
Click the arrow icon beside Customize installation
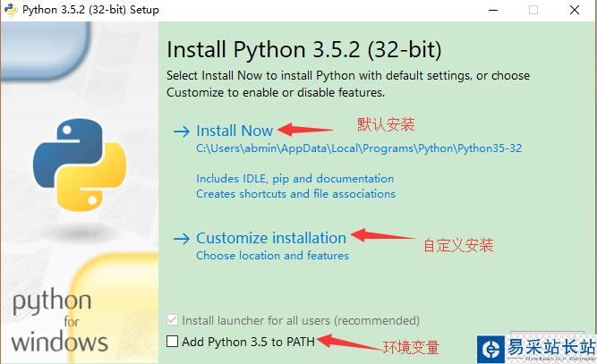coord(182,238)
